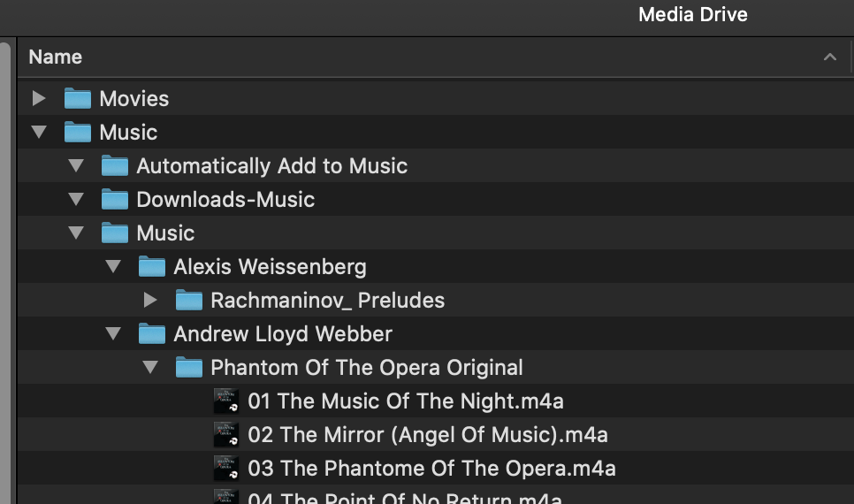Toggle sort order chevron in the Name header
The image size is (854, 504).
click(x=829, y=57)
